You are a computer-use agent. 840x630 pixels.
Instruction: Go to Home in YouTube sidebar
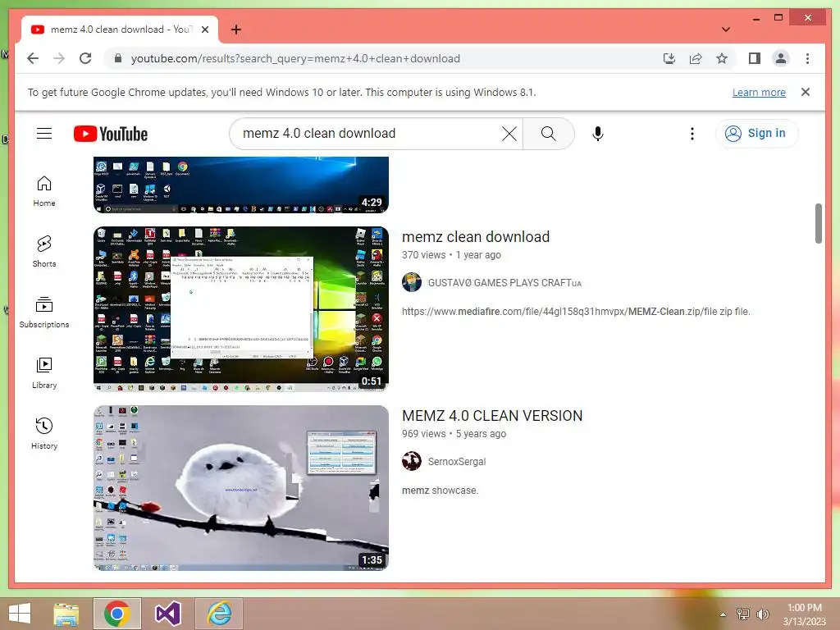point(44,191)
